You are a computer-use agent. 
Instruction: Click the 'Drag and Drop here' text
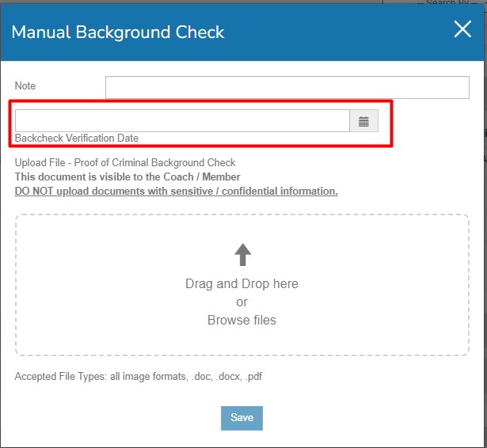[242, 283]
